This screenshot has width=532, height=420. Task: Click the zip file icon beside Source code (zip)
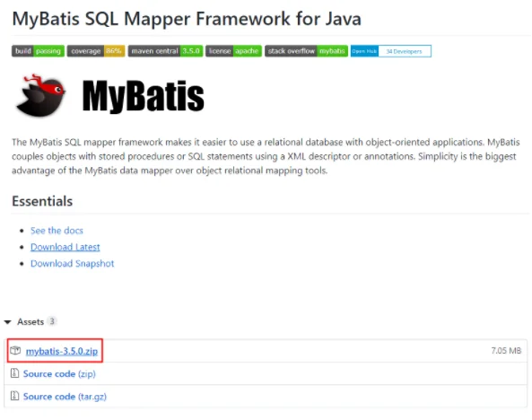pos(14,373)
